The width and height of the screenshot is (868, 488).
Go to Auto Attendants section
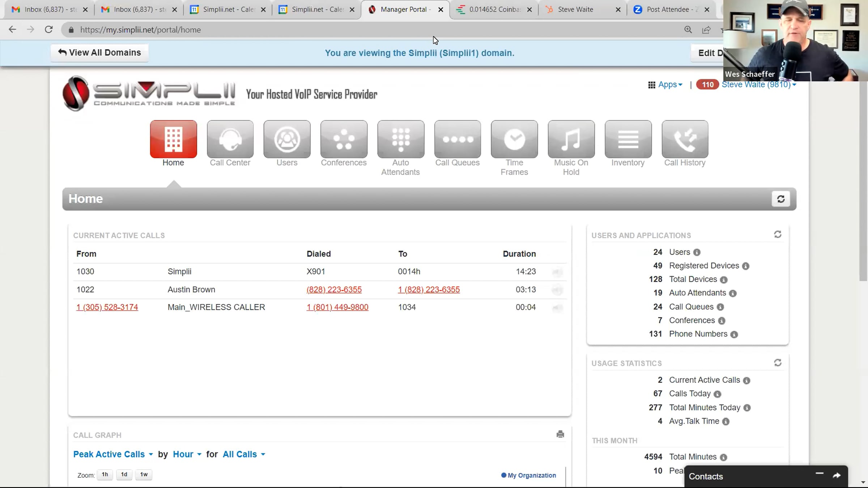pos(400,140)
